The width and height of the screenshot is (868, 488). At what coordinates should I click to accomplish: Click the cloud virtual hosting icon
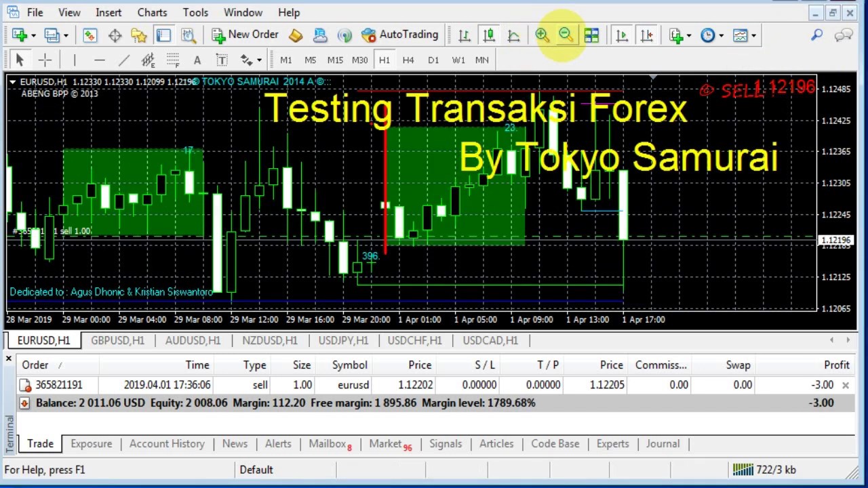[320, 35]
